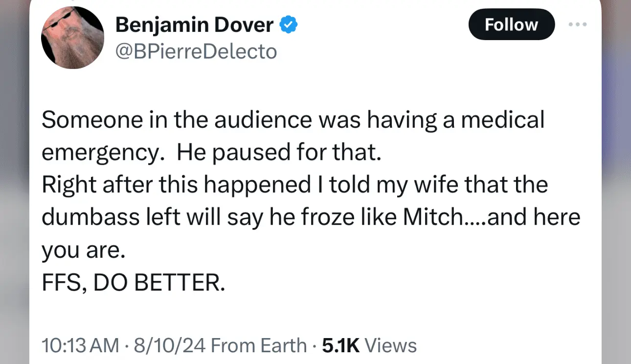Click the sentence 'He paused for that.'
The width and height of the screenshot is (631, 364).
278,153
